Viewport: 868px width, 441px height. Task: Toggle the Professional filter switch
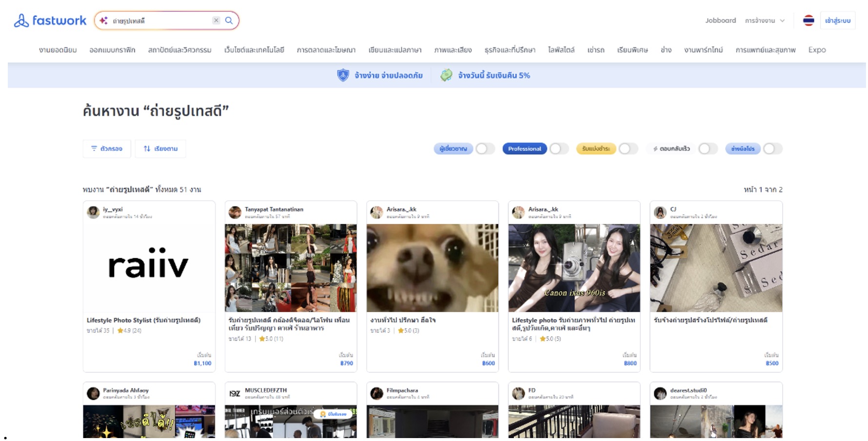(559, 149)
